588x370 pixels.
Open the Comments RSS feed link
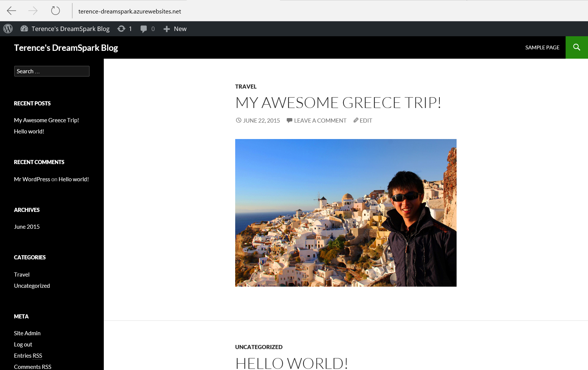coord(32,367)
